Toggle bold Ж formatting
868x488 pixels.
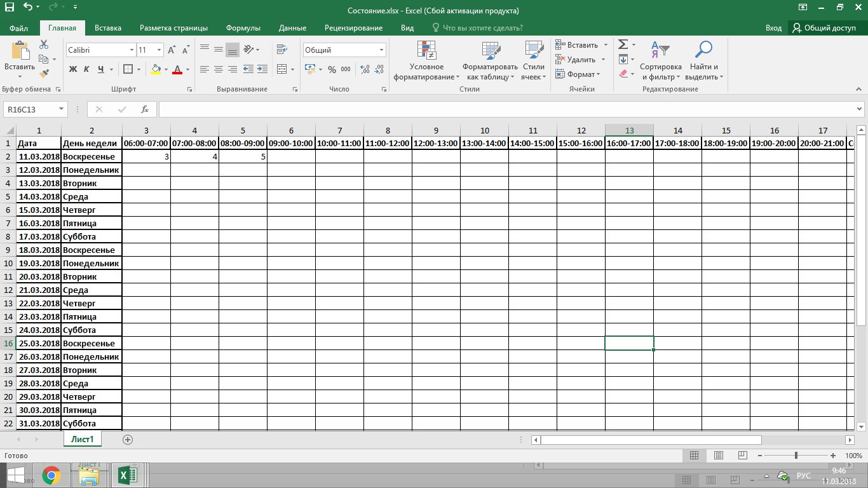[x=73, y=69]
